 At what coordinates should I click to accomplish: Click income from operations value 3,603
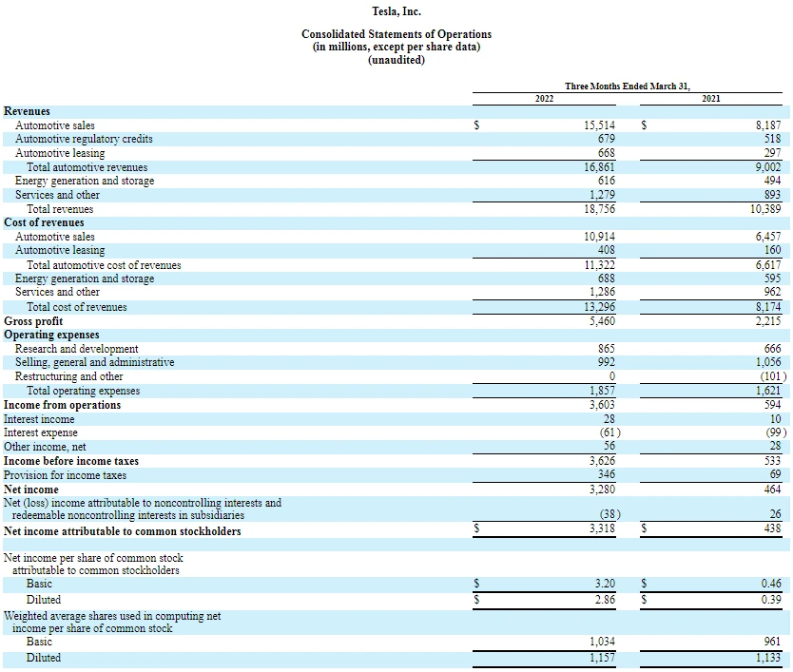click(602, 405)
